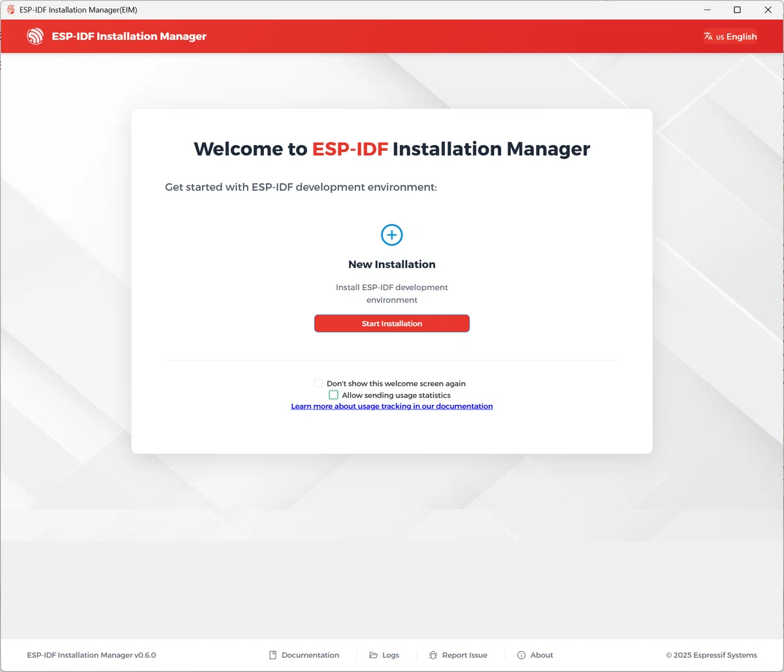This screenshot has height=672, width=784.
Task: Open the About footer link
Action: pos(535,655)
